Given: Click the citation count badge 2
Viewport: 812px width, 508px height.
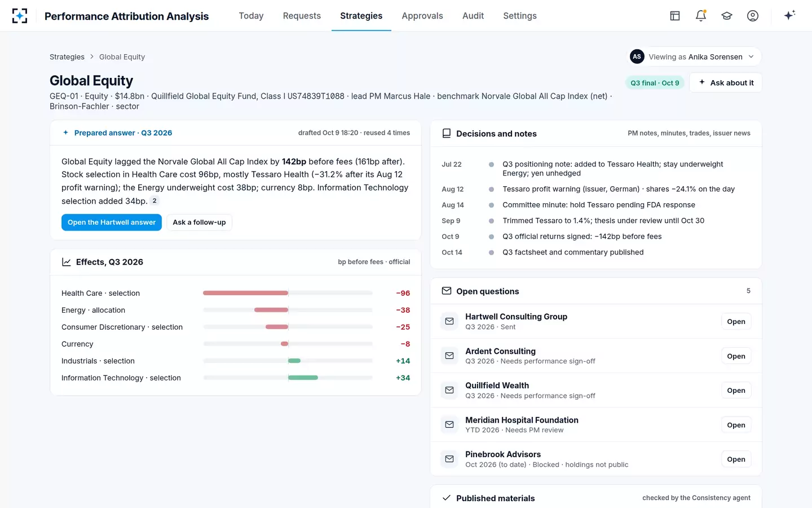Looking at the screenshot, I should pos(155,201).
